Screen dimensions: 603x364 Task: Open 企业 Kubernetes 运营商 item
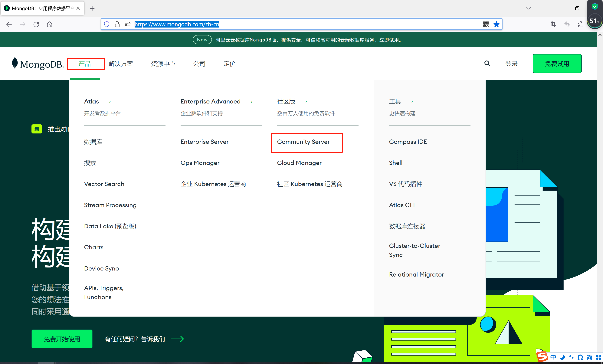[213, 184]
